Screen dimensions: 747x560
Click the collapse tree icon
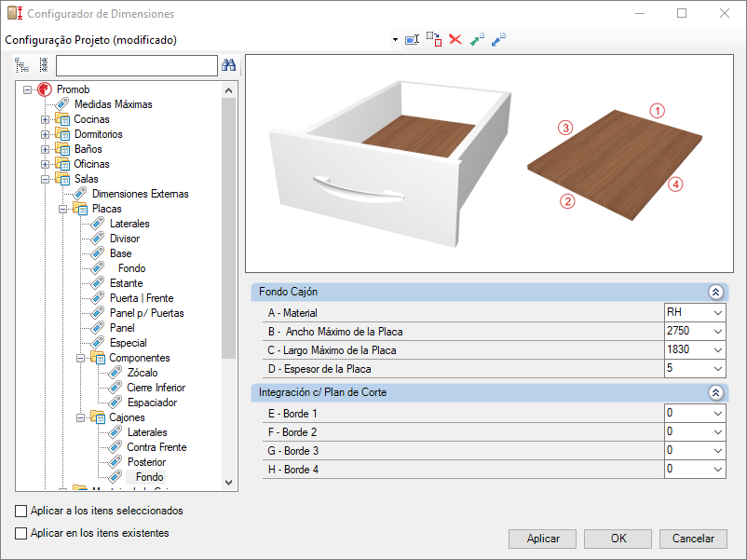point(44,65)
